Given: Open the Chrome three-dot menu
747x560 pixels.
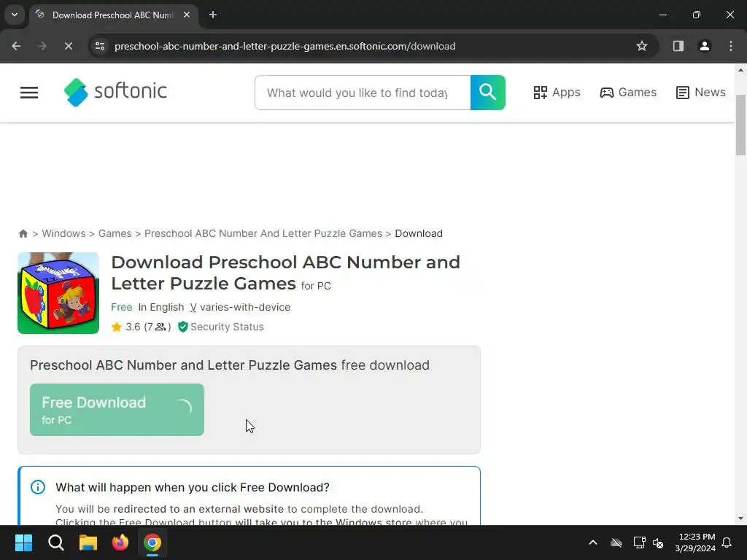Looking at the screenshot, I should coord(731,46).
